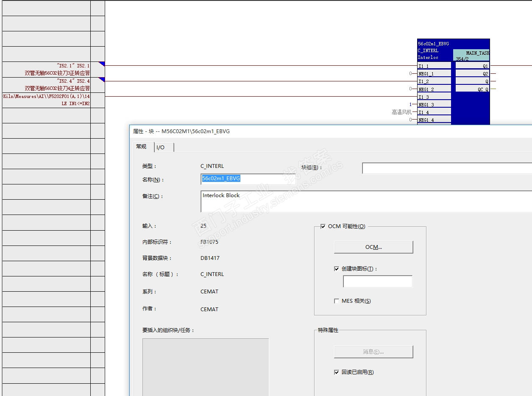Select the 常规 tab
This screenshot has width=532, height=396.
[141, 146]
